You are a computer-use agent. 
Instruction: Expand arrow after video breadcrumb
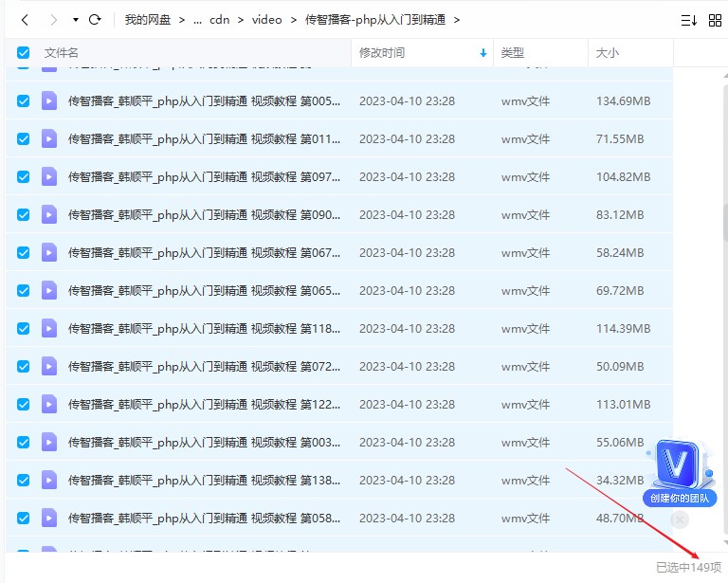point(294,20)
